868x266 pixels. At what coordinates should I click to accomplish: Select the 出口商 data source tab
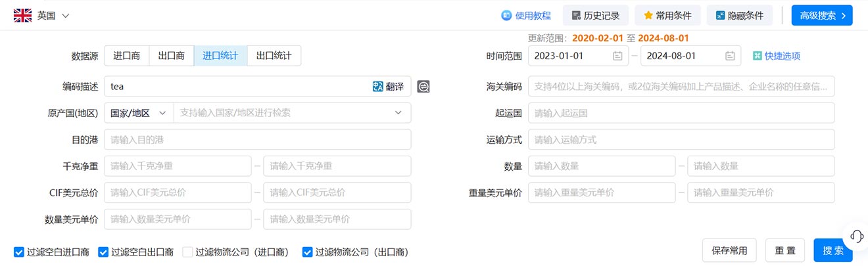pos(172,56)
